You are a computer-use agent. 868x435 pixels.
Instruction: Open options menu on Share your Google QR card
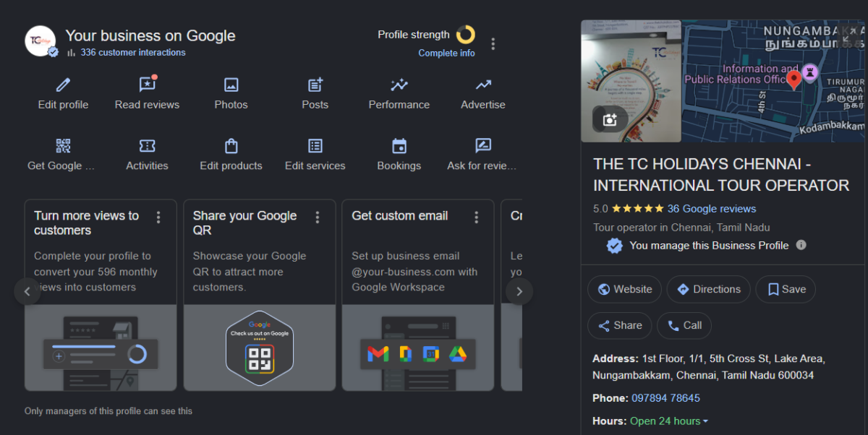coord(317,217)
